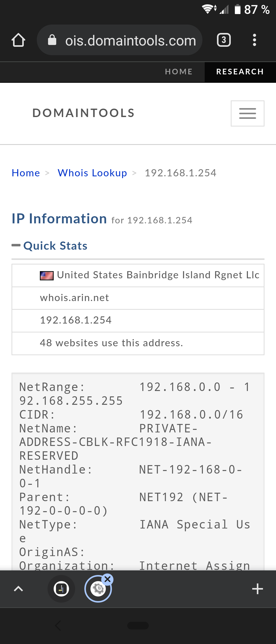Open the Whois Lookup breadcrumb link

92,173
